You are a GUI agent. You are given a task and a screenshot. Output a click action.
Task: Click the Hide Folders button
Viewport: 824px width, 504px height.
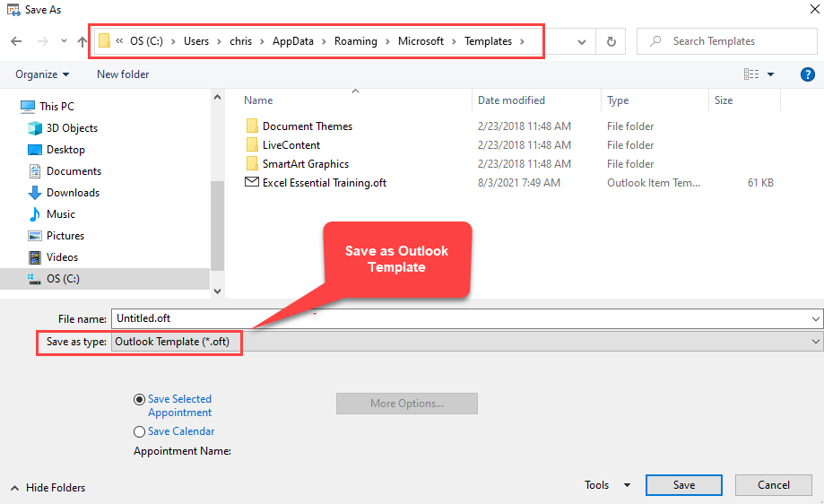point(48,488)
